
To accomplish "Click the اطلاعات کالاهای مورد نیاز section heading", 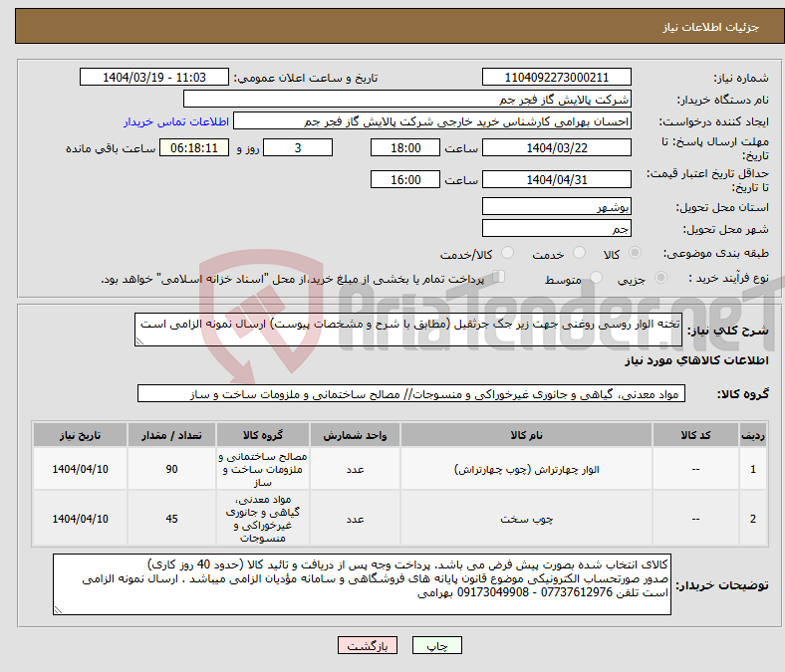I will tap(696, 360).
